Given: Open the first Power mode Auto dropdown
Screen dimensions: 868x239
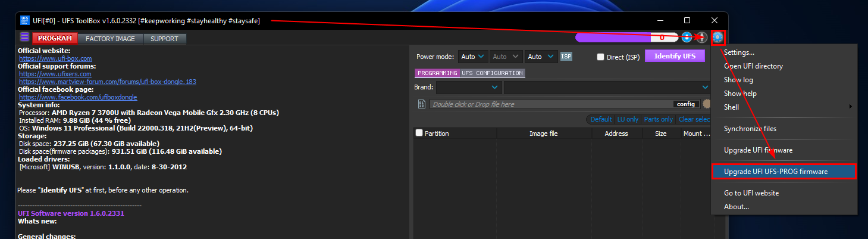Looking at the screenshot, I should click(x=473, y=57).
